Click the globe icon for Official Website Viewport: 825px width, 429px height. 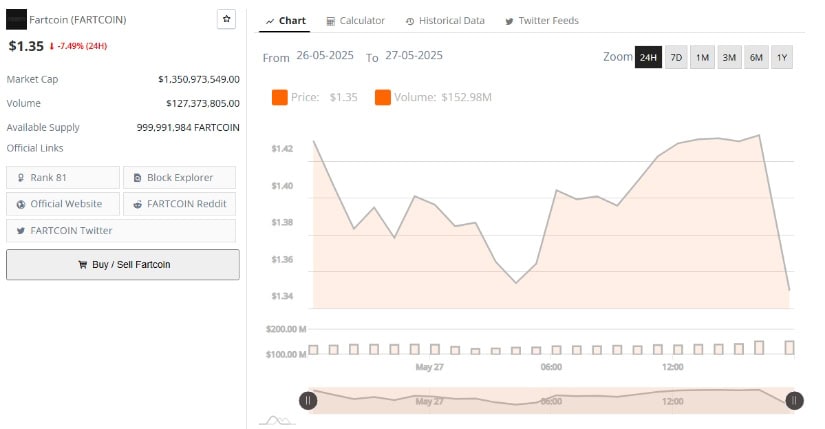point(21,204)
